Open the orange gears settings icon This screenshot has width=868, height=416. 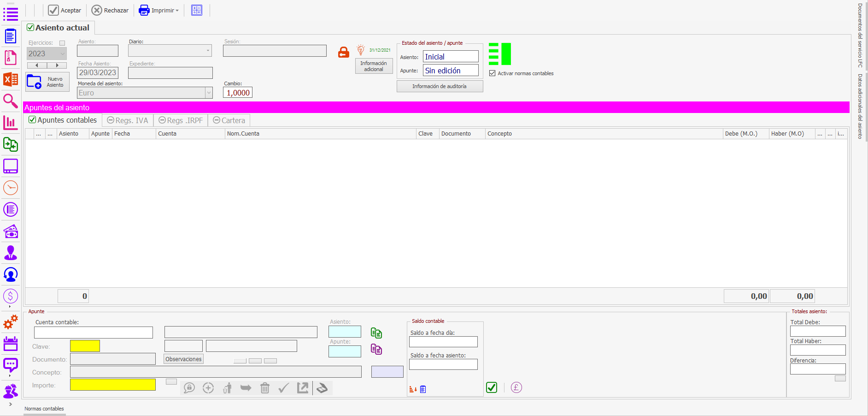(x=11, y=322)
